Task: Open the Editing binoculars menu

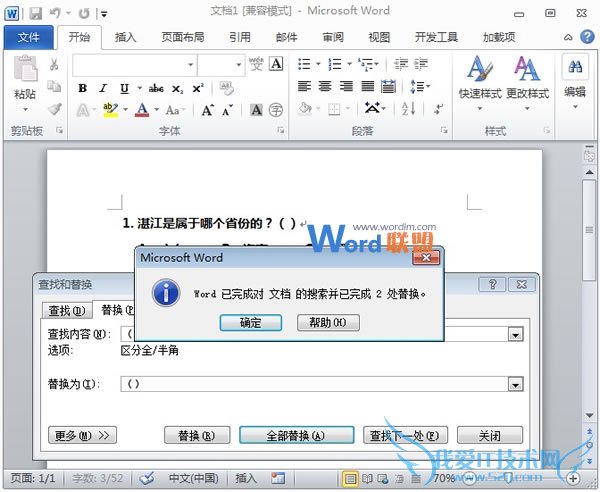Action: point(575,82)
